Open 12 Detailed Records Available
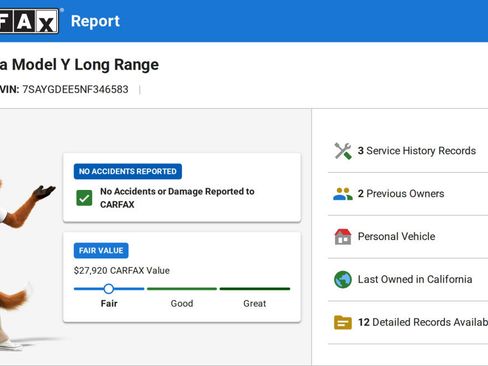 click(x=408, y=322)
